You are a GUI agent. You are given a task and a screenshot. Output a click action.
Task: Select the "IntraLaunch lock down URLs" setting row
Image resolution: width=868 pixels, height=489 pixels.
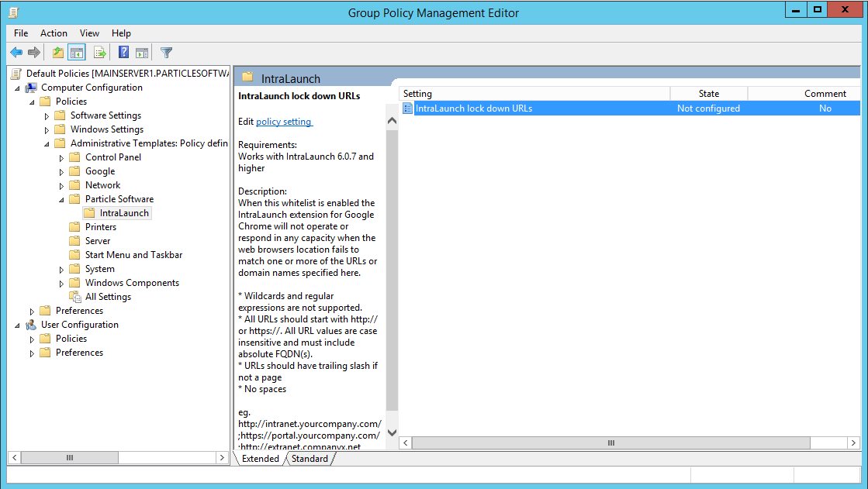(x=629, y=108)
